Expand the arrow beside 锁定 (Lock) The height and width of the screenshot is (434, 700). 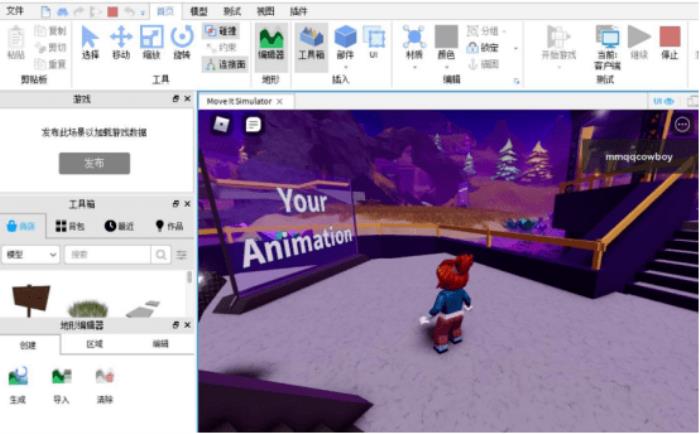(x=516, y=48)
